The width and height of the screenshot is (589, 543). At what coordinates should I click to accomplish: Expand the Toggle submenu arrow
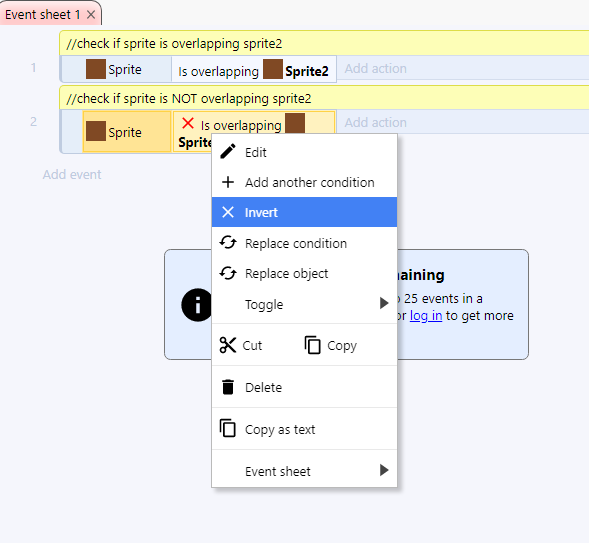(384, 303)
